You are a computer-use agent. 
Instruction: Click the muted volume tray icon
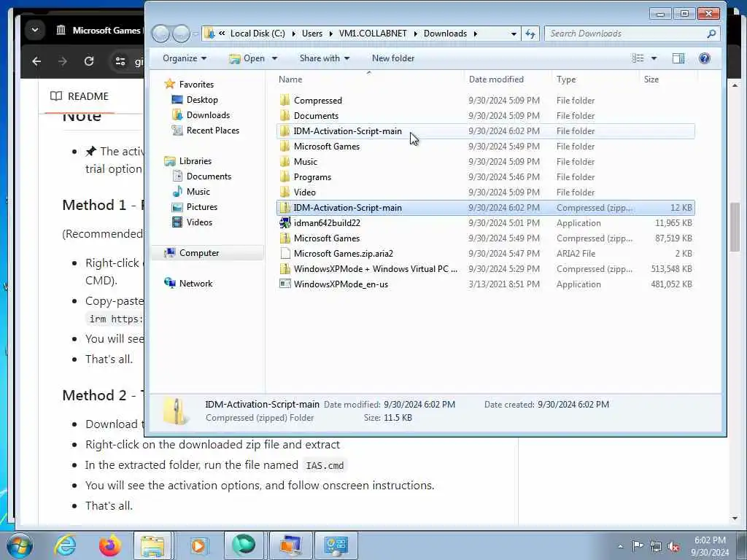click(x=673, y=547)
